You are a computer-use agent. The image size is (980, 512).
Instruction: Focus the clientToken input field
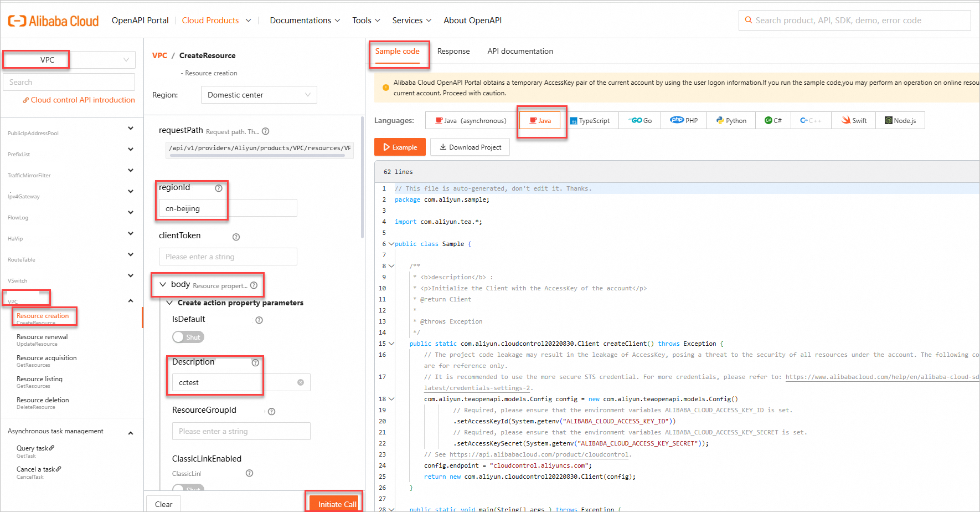point(228,257)
